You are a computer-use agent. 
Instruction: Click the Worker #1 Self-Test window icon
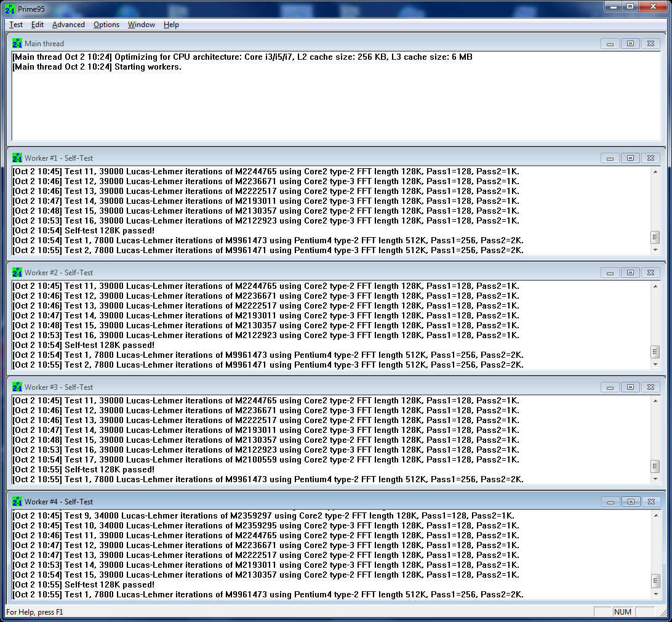(17, 158)
